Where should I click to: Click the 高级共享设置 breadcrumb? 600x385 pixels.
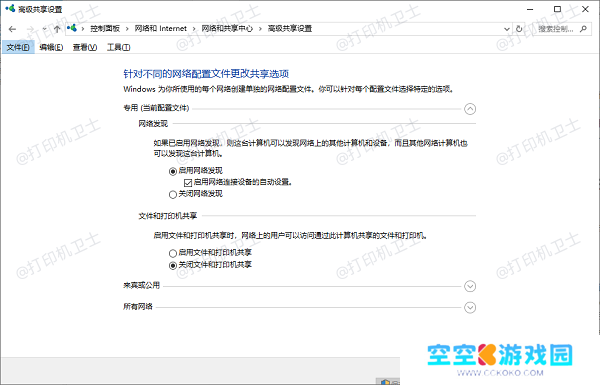pos(290,29)
